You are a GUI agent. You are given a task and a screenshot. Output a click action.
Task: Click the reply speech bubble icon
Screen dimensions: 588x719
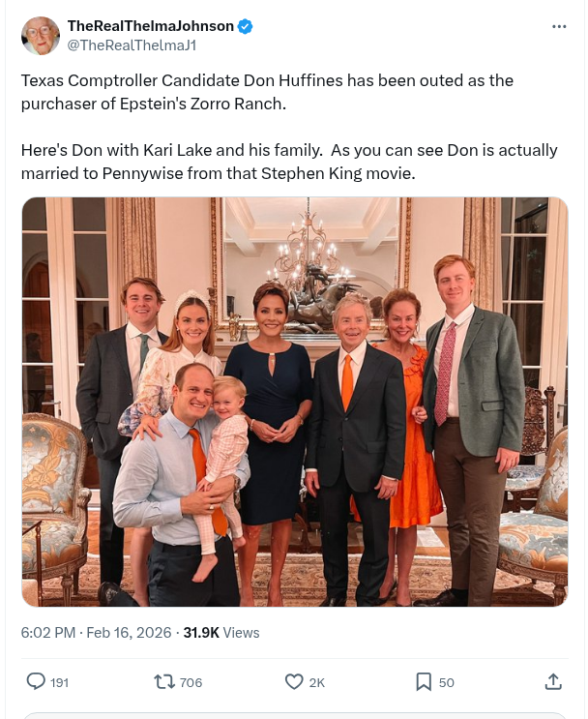(36, 682)
